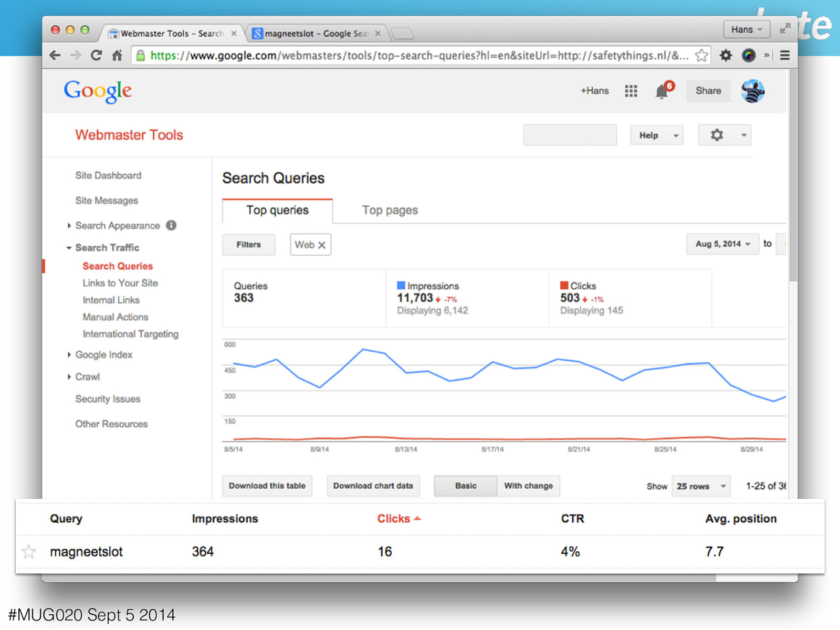
Task: Open the Hans user profile dropdown
Action: tap(747, 29)
